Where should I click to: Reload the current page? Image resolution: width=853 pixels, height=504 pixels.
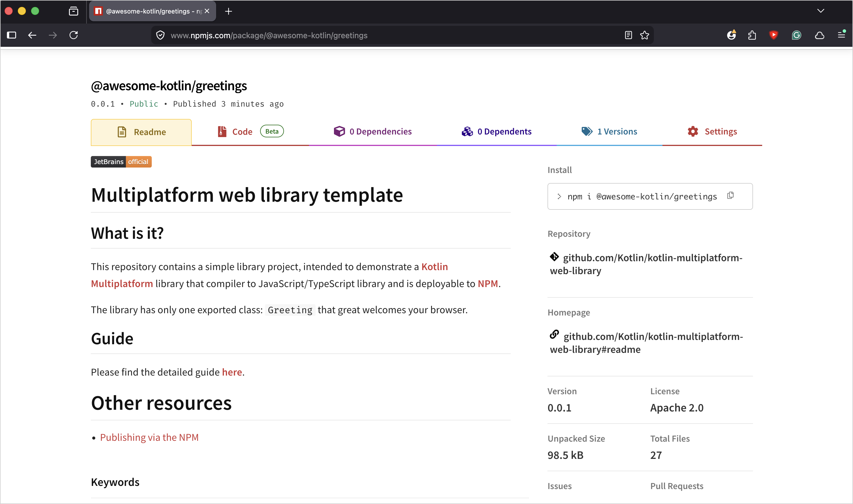pos(73,35)
